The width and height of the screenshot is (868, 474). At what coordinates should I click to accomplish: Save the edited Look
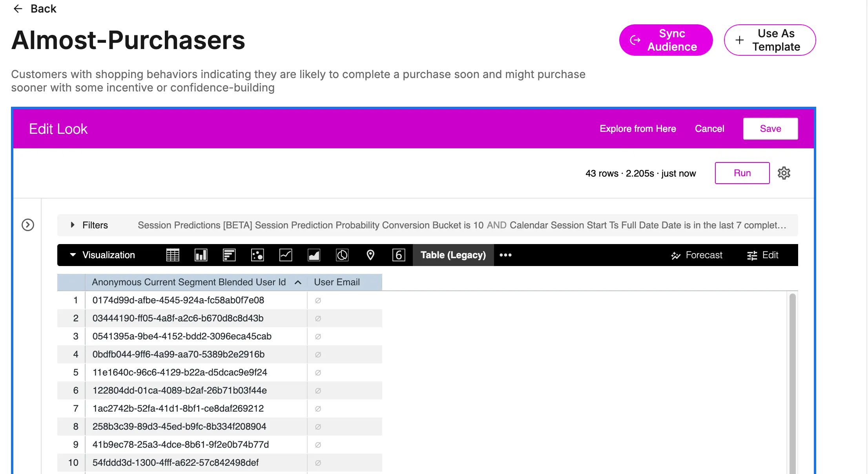(x=771, y=129)
